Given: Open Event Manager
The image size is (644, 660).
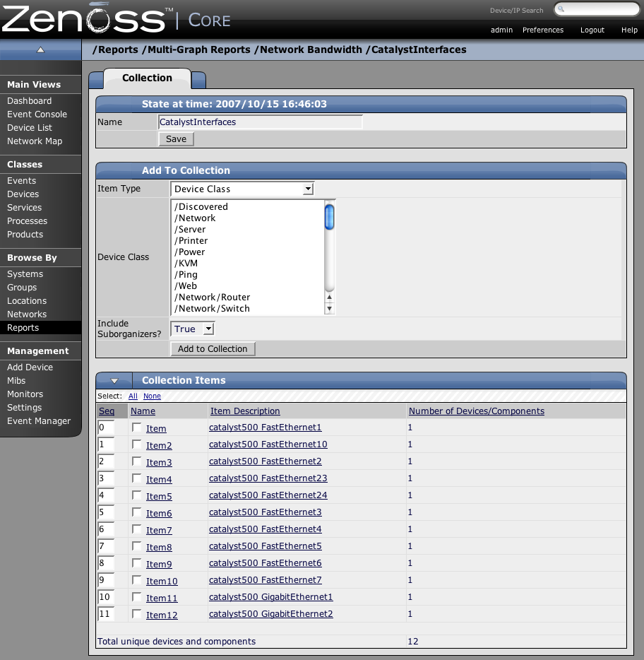Looking at the screenshot, I should 39,421.
